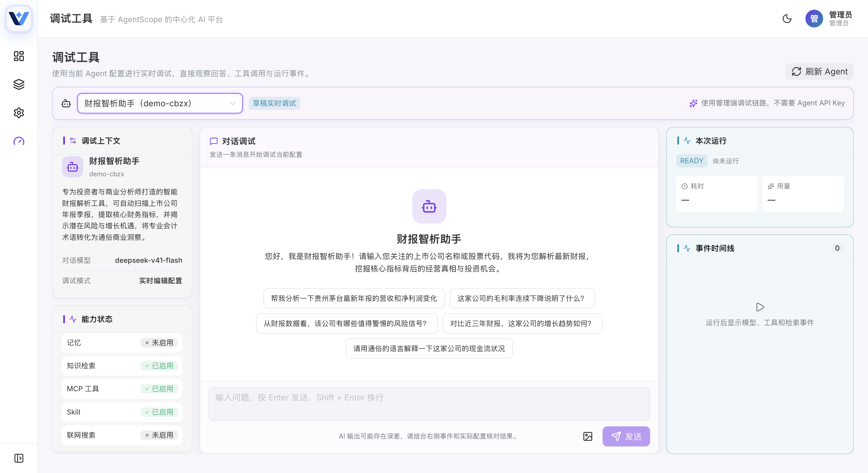Select prompt 对比近三年财报,这家公司的增长趋势如何?
Screen dimensions: 868x473
pos(522,323)
